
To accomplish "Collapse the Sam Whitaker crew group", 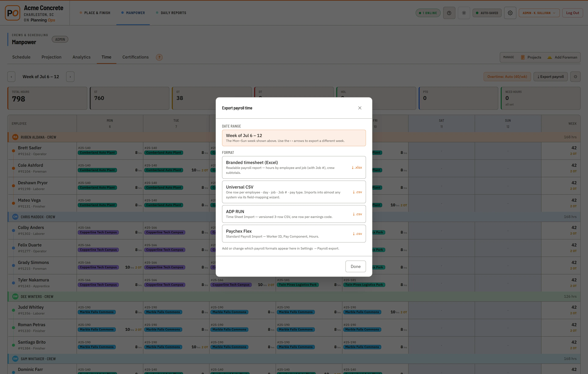I will [x=294, y=359].
